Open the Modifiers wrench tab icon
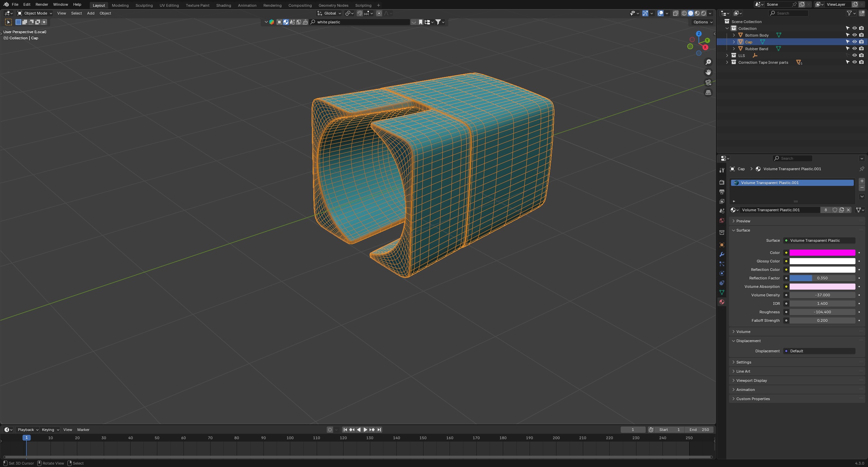 click(722, 254)
